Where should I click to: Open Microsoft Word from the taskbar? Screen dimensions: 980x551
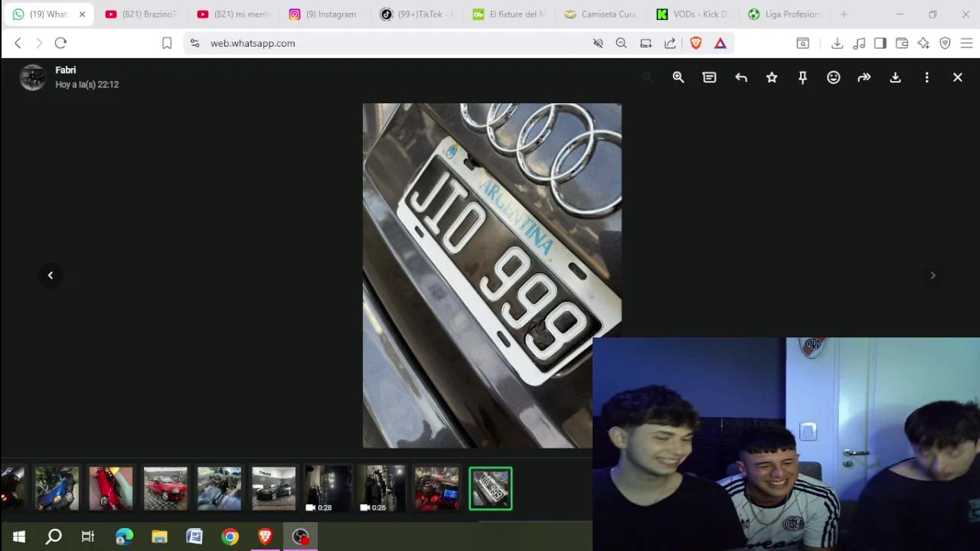pyautogui.click(x=194, y=536)
